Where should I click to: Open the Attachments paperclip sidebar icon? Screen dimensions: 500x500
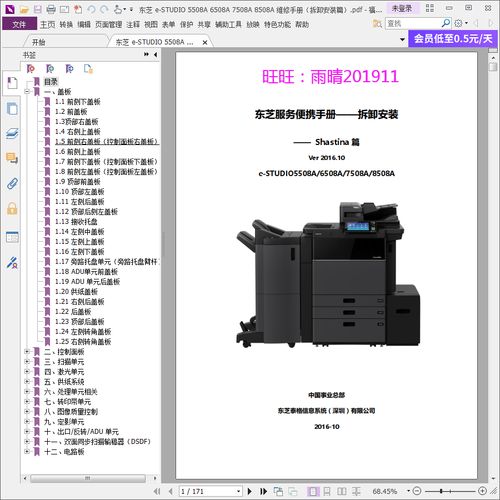coord(12,184)
